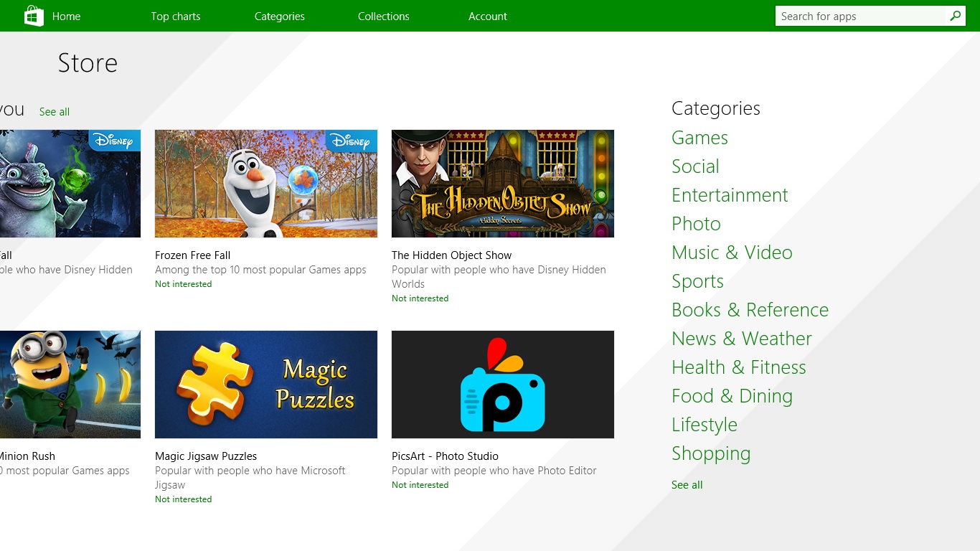The width and height of the screenshot is (980, 551).
Task: Open the Disney Hidden Worlds creature thumbnail
Action: tap(70, 184)
